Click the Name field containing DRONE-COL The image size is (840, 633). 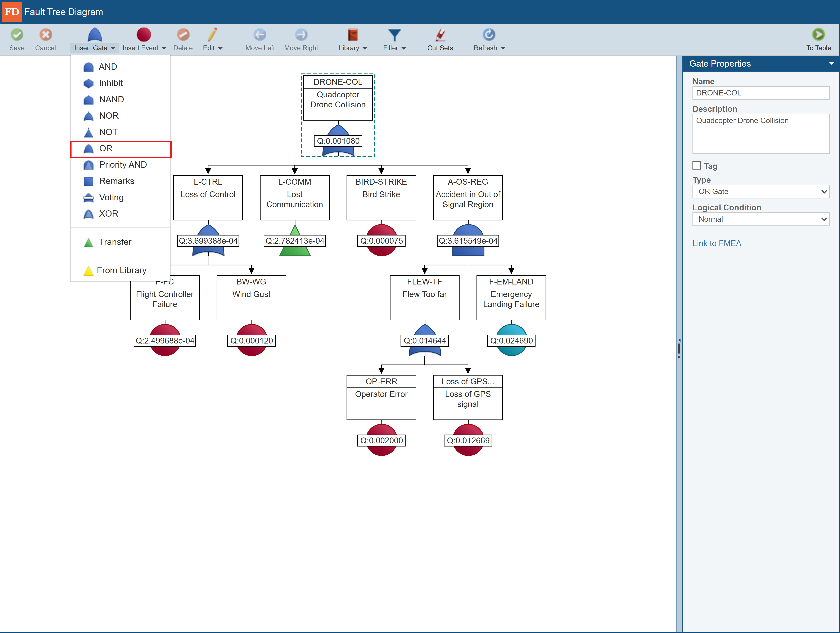coord(761,93)
